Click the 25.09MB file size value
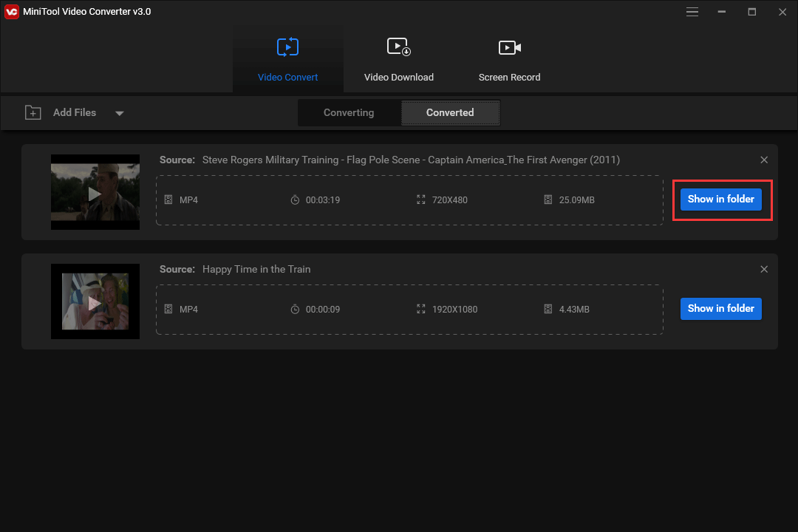This screenshot has height=532, width=798. pos(576,200)
